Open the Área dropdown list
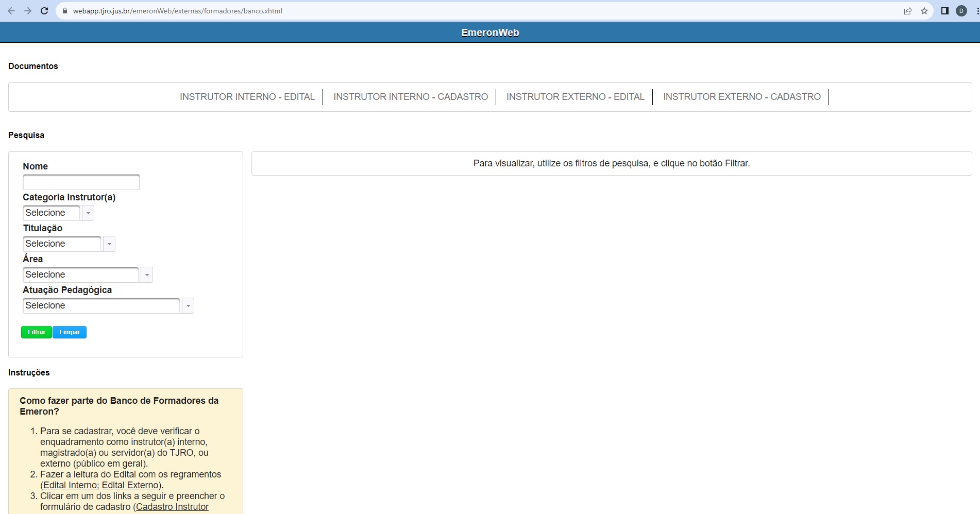Screen dimensions: 980x514 tap(147, 275)
